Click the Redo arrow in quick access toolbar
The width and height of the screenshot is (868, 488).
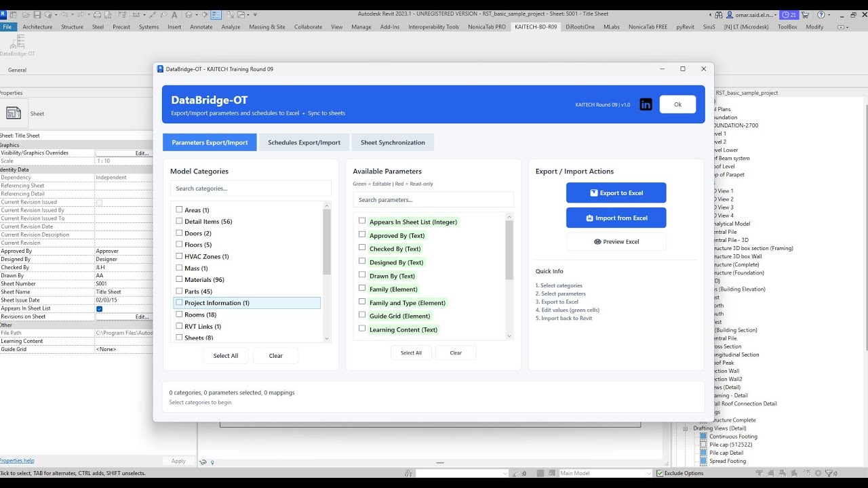(x=82, y=14)
